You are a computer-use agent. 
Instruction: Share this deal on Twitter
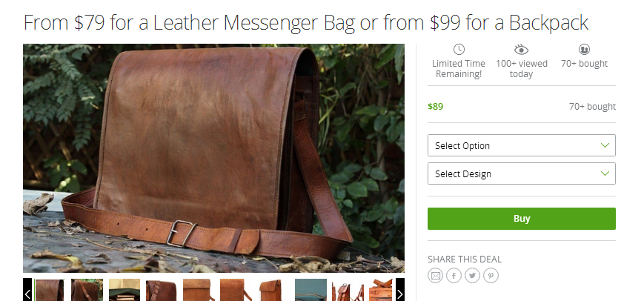[472, 276]
